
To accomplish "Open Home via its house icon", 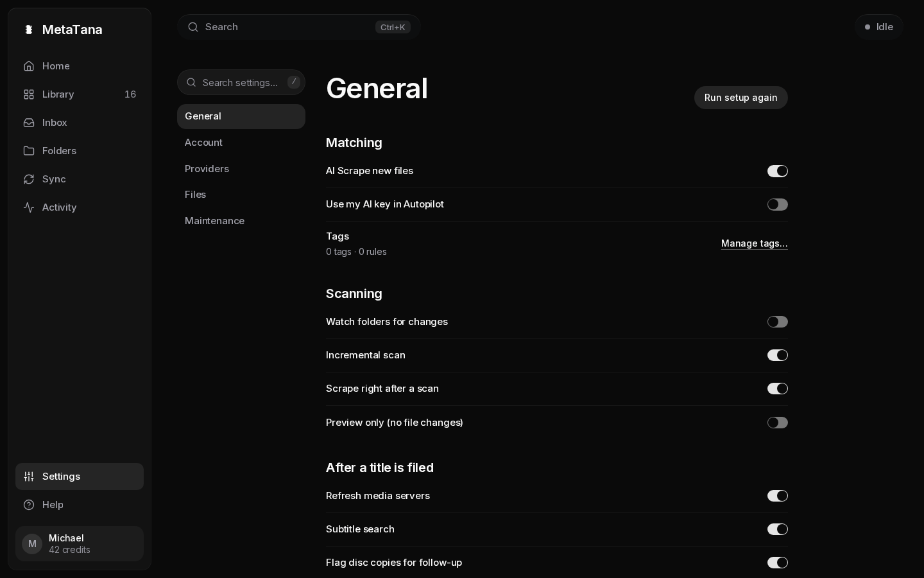I will point(29,66).
